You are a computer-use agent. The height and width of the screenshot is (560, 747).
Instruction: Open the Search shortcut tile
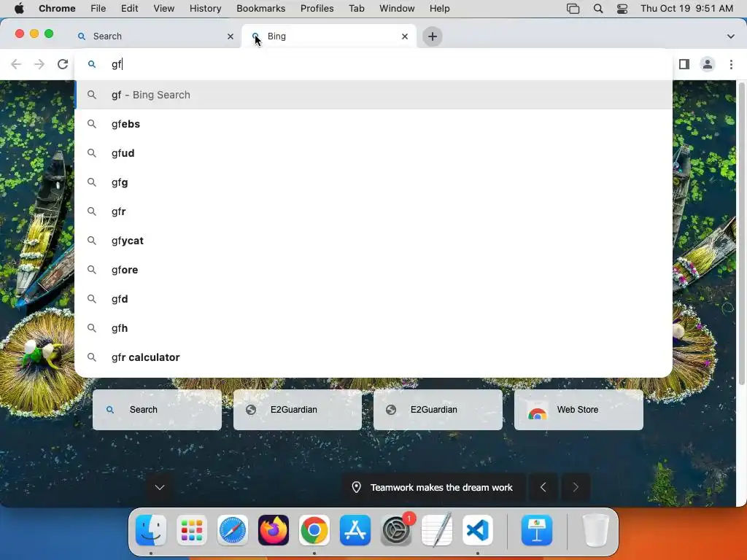[x=158, y=410]
